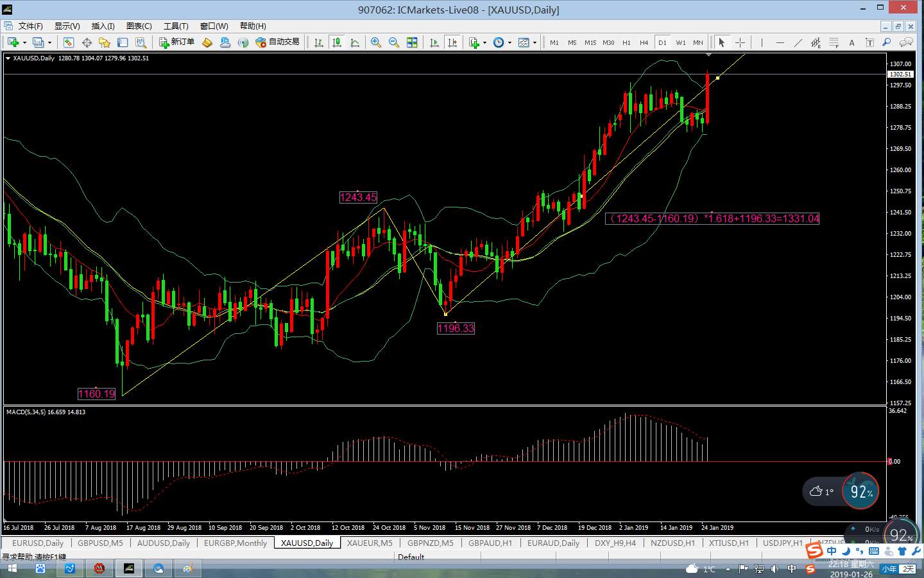Open the Profiles toolbar icon
924x578 pixels.
(x=38, y=42)
